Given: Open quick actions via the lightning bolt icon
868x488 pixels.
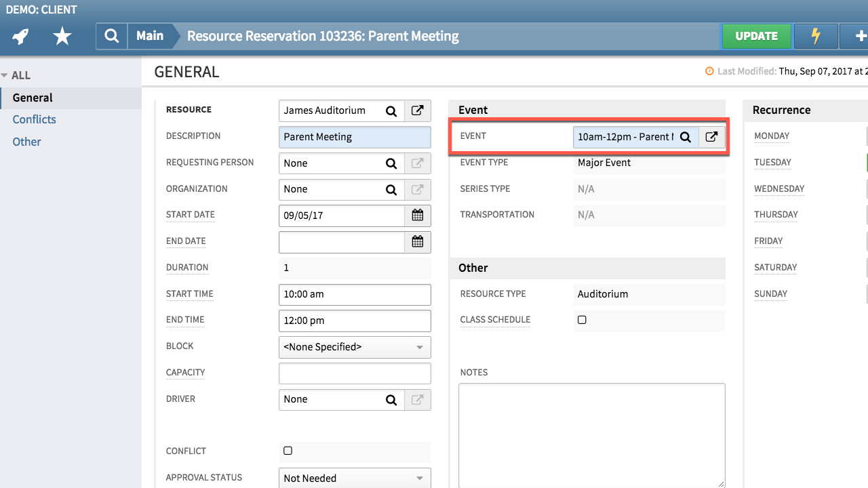Looking at the screenshot, I should pyautogui.click(x=815, y=36).
